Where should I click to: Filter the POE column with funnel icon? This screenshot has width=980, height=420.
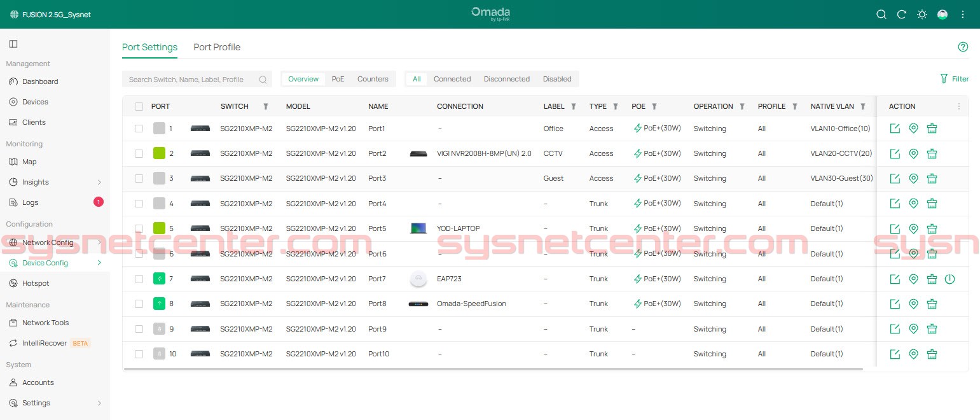[x=654, y=106]
